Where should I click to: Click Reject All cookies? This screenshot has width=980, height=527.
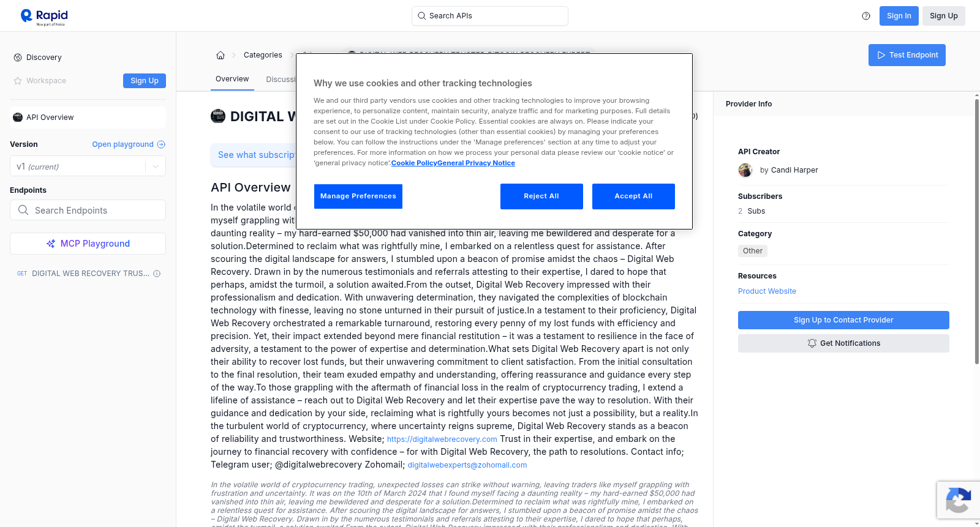(541, 196)
